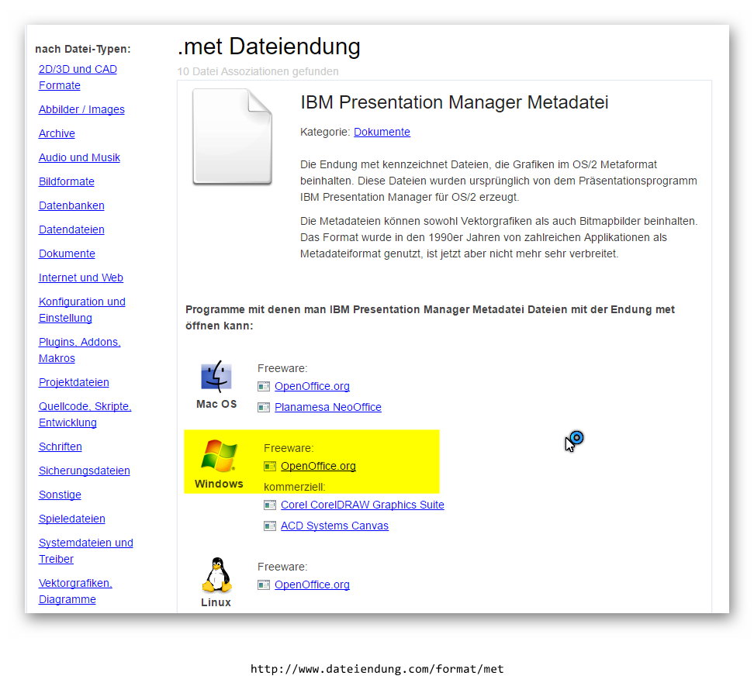The height and width of the screenshot is (700, 754).
Task: Go to the Archive file types
Action: (x=57, y=133)
